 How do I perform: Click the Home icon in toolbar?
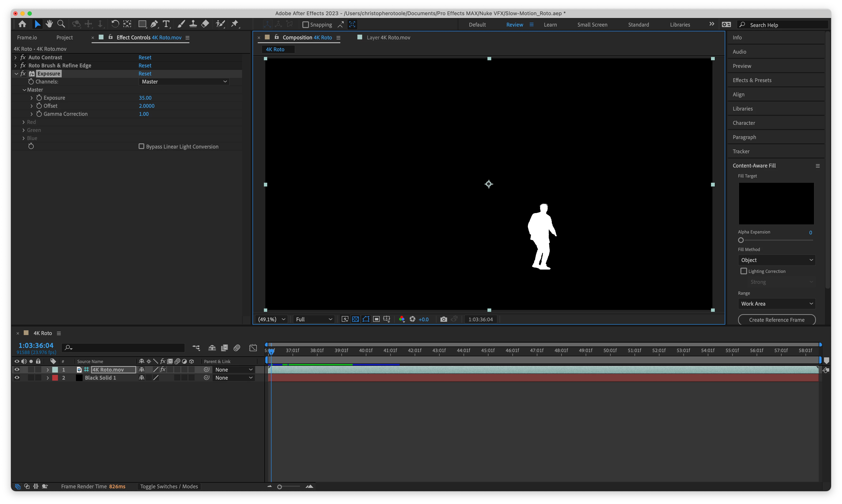click(22, 24)
